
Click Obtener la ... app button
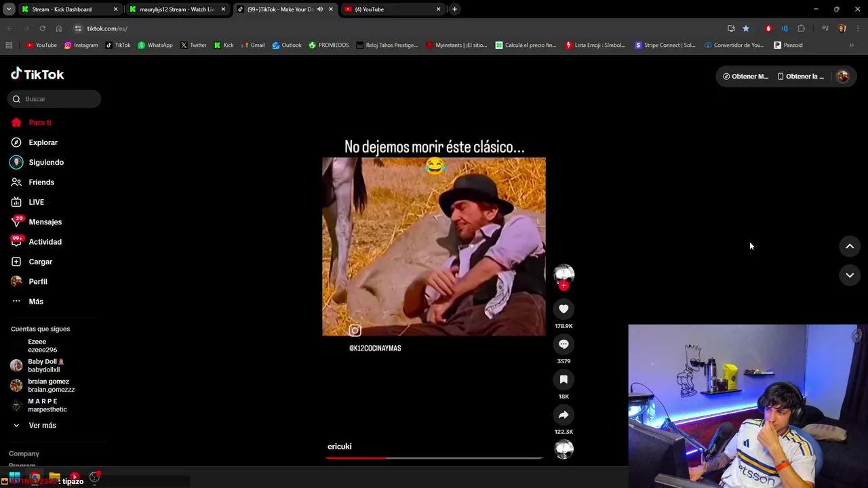click(801, 77)
